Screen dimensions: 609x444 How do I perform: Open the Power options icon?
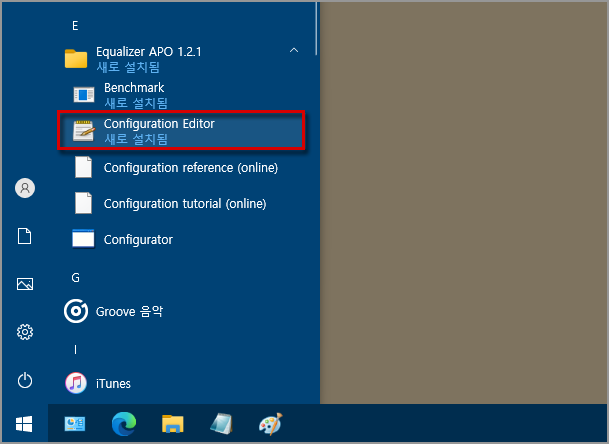click(25, 380)
